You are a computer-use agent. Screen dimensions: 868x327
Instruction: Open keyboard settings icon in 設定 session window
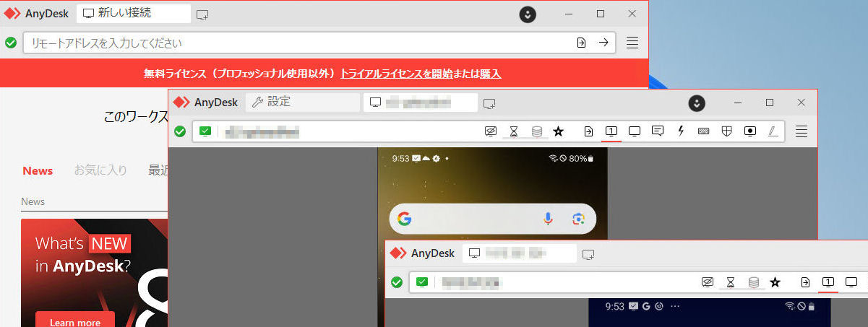click(x=703, y=131)
